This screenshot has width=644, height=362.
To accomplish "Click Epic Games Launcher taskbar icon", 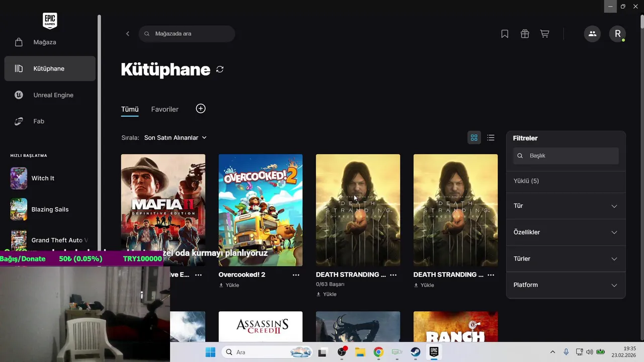I will [434, 352].
